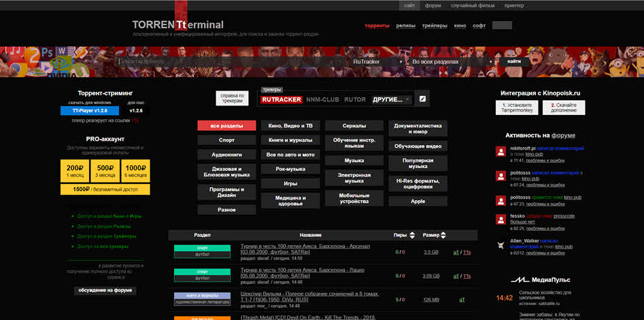Expand ДРУГИЕ... trackers dropdown
Screen dimensions: 644x320
(391, 99)
